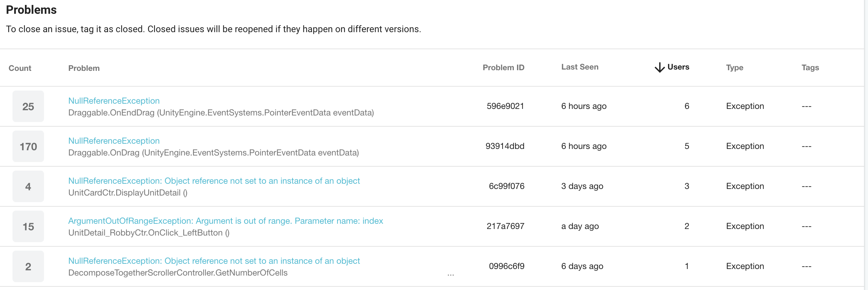
Task: Click the count badge showing 25
Action: (28, 106)
